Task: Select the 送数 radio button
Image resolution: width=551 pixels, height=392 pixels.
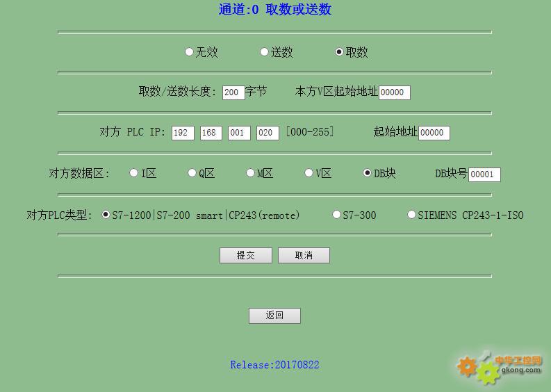Action: (264, 52)
